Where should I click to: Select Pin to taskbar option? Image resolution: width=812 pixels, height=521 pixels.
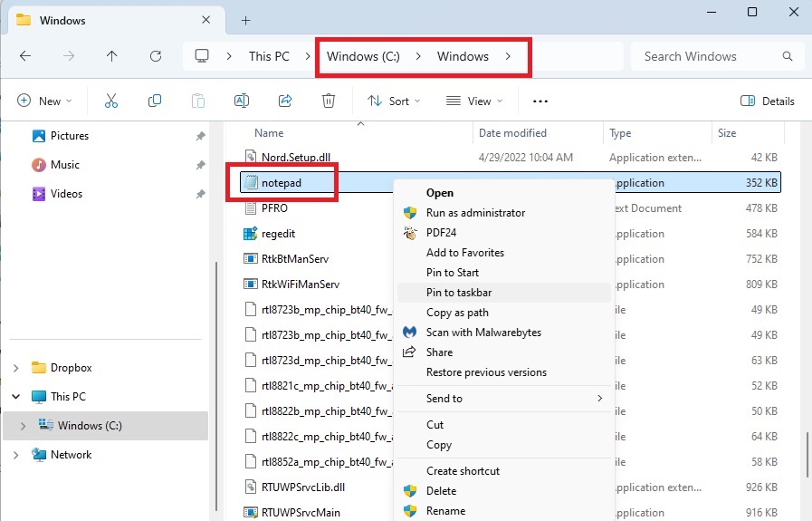tap(504, 293)
